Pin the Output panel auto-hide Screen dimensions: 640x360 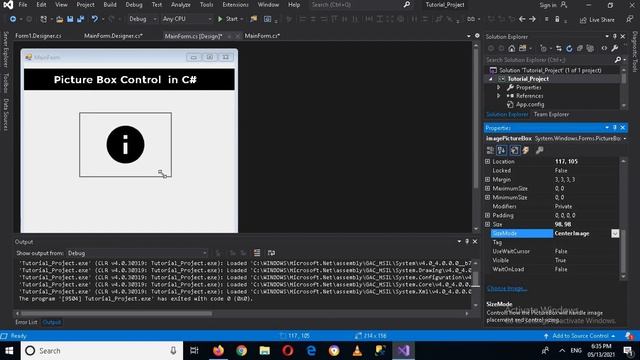click(x=467, y=242)
